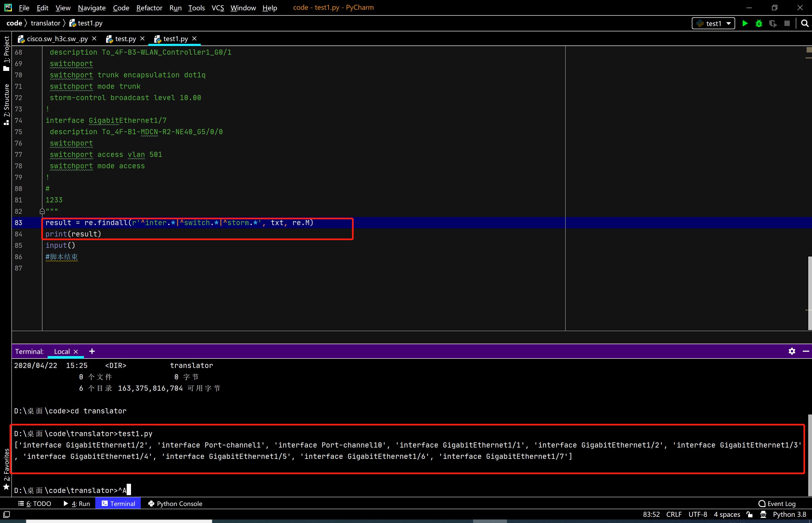Image resolution: width=812 pixels, height=523 pixels.
Task: Open the inspections profile inspector icon
Action: pos(763,514)
